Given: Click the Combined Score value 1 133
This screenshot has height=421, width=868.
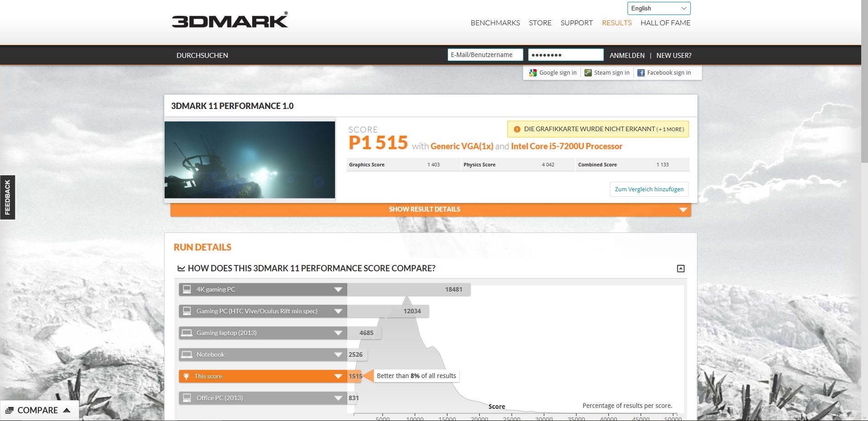Looking at the screenshot, I should [x=662, y=165].
